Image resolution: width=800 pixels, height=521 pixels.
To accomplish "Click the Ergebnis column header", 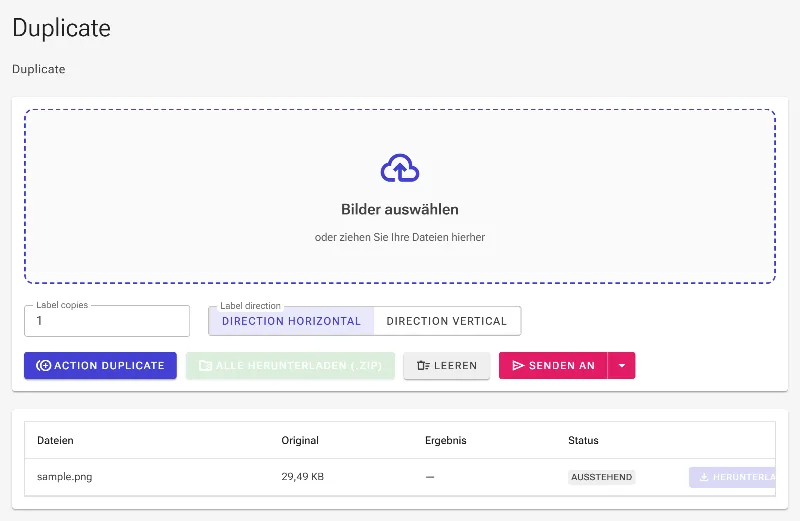I will click(x=445, y=440).
